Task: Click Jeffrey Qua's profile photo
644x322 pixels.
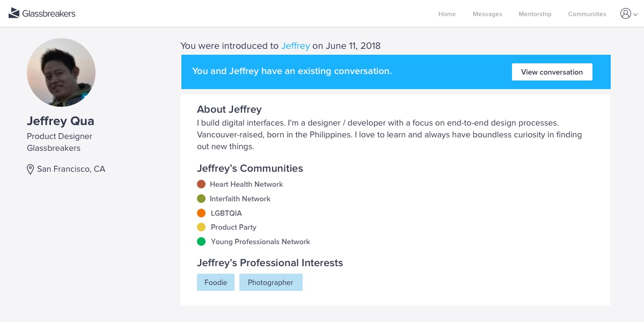Action: coord(61,72)
